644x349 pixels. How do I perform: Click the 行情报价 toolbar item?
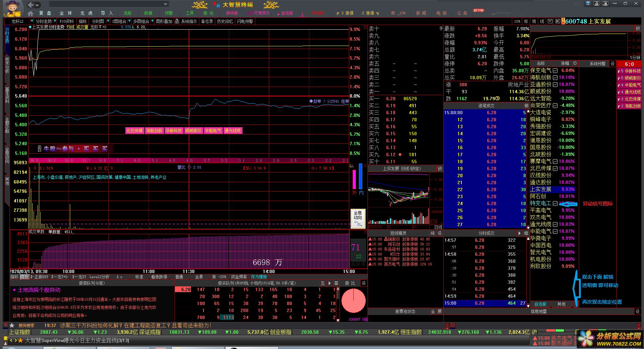(x=261, y=13)
